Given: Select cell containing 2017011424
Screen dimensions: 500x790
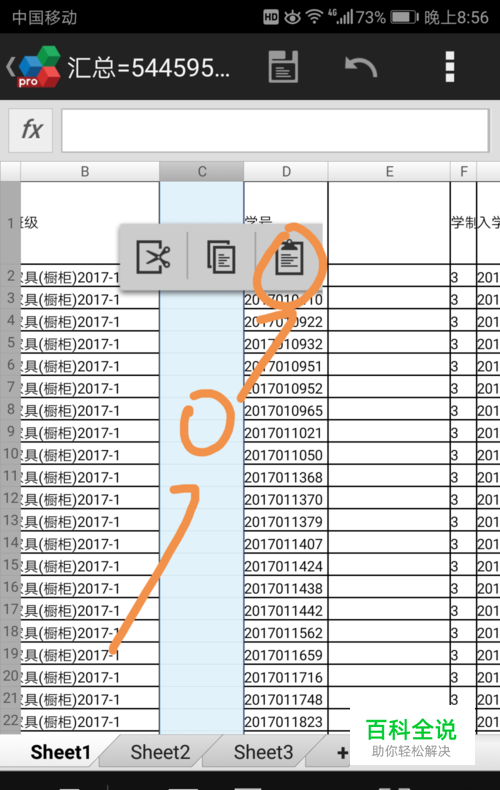Looking at the screenshot, I should 286,565.
